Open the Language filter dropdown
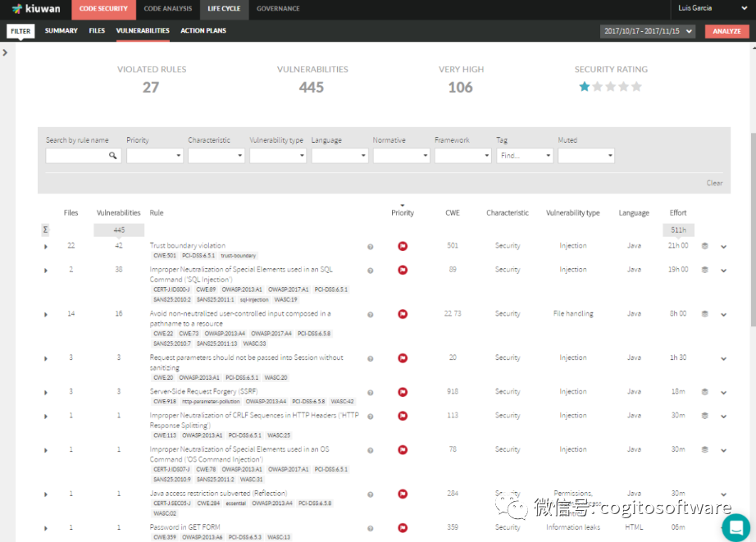 340,155
